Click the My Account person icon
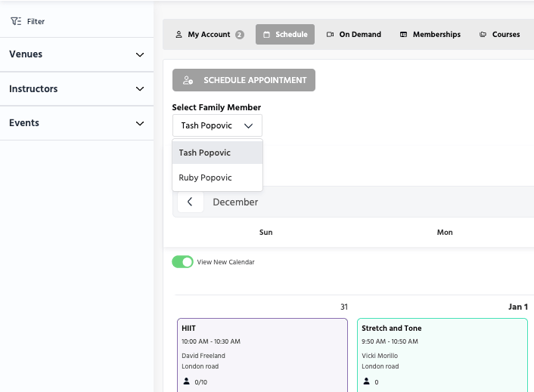The height and width of the screenshot is (392, 534). tap(178, 34)
